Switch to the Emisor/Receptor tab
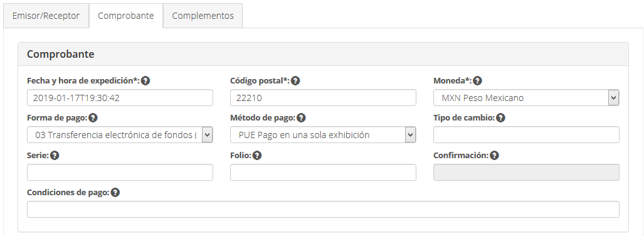644x236 pixels. point(46,16)
